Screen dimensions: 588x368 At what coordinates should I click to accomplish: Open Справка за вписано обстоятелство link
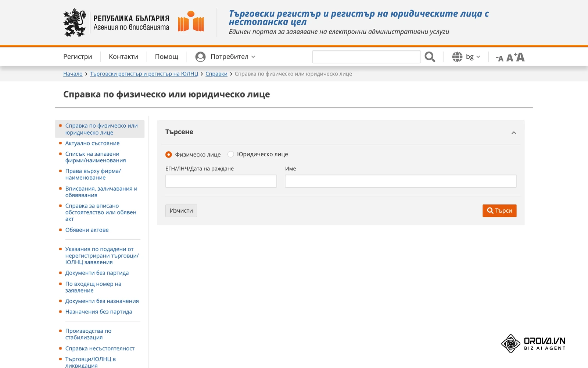[x=101, y=212]
